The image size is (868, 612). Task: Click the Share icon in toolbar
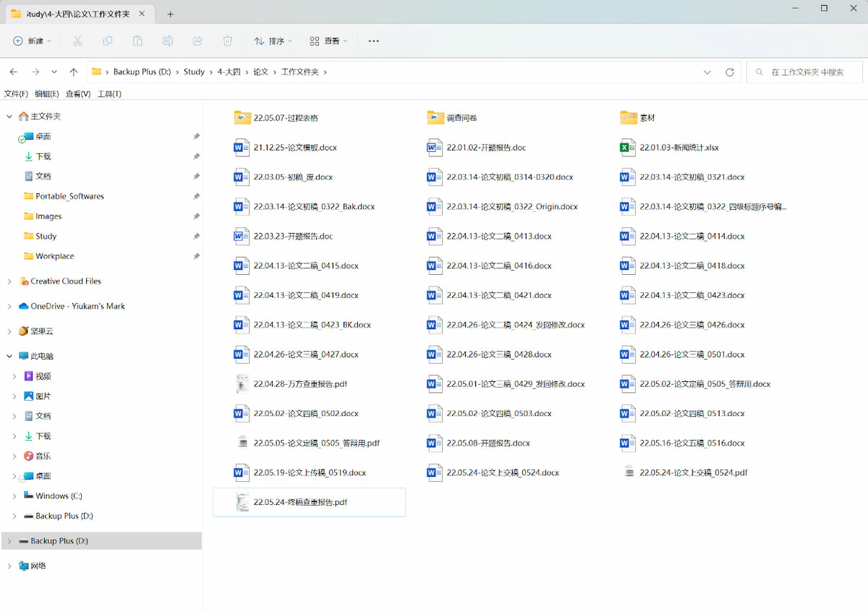(x=197, y=41)
